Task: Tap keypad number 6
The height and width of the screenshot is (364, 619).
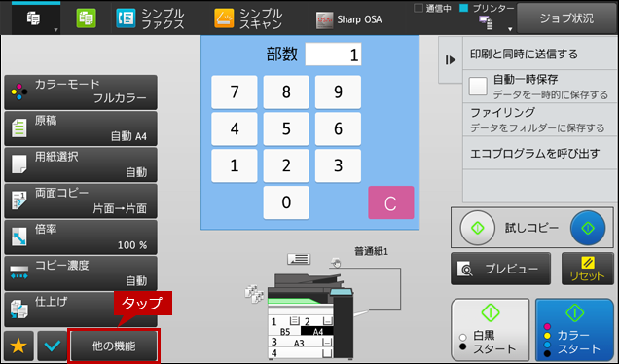Action: tap(338, 128)
